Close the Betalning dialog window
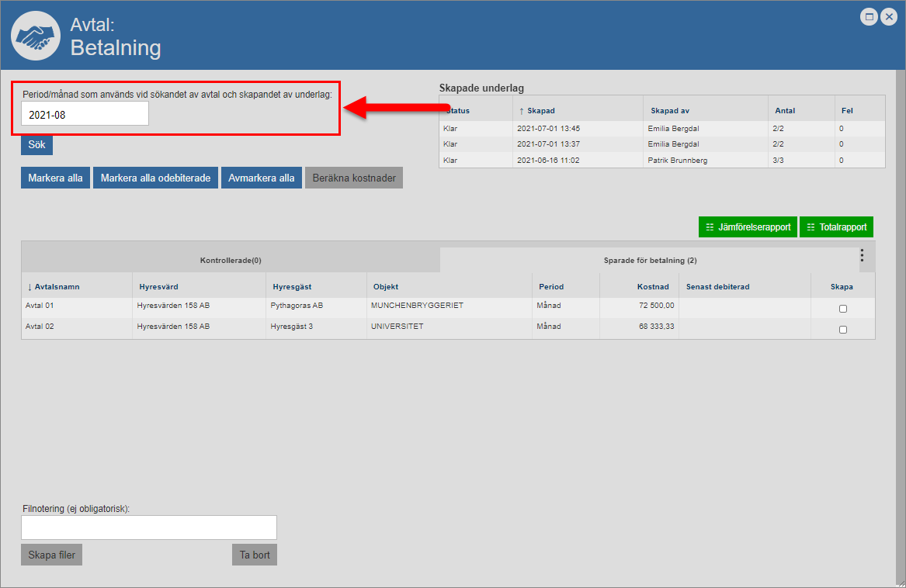The width and height of the screenshot is (906, 588). coord(888,16)
